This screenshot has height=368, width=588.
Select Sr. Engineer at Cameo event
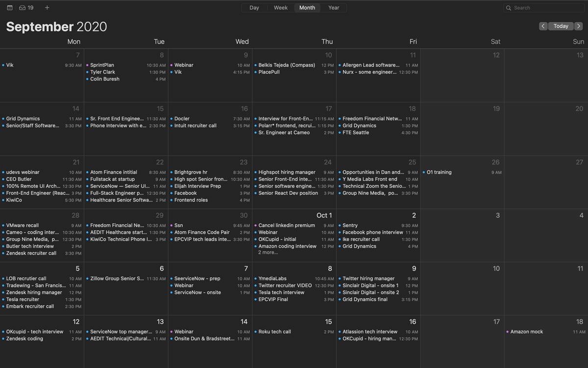(294, 132)
